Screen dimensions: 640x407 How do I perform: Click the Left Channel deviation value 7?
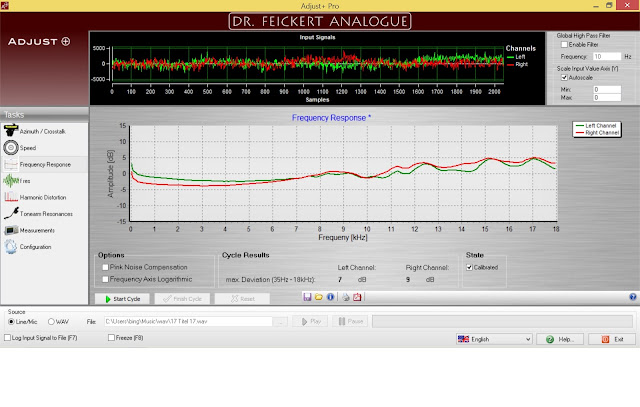click(340, 280)
